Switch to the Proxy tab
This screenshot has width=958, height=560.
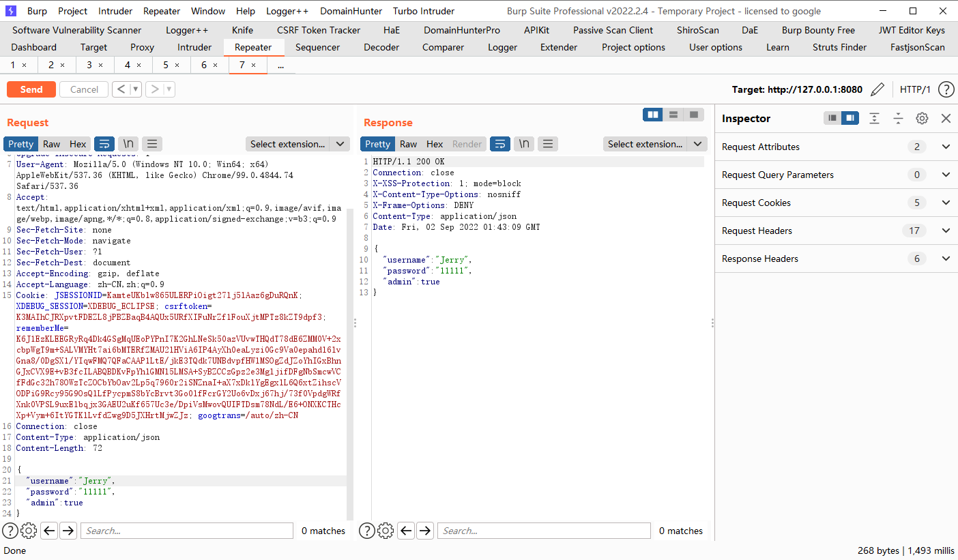point(142,47)
